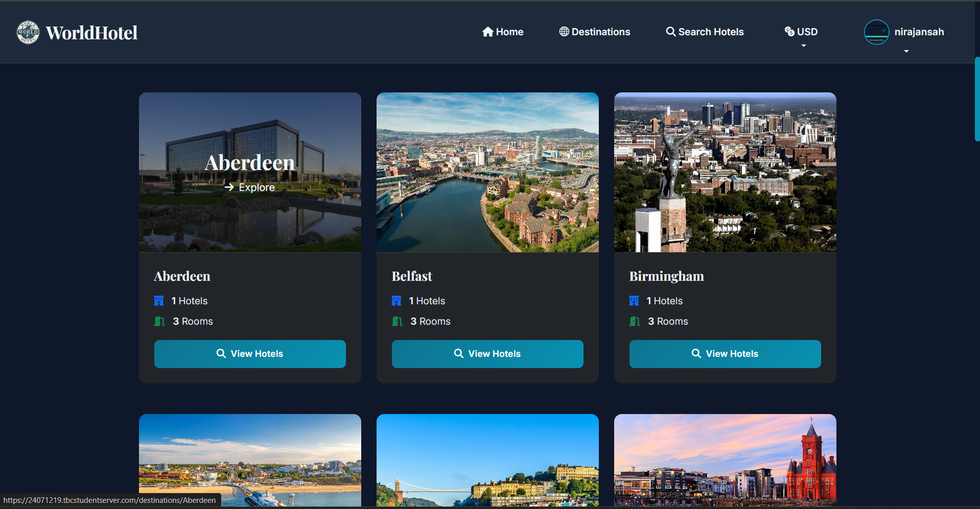The width and height of the screenshot is (980, 509).
Task: Click the green rooms icon under Belfast
Action: click(x=397, y=321)
